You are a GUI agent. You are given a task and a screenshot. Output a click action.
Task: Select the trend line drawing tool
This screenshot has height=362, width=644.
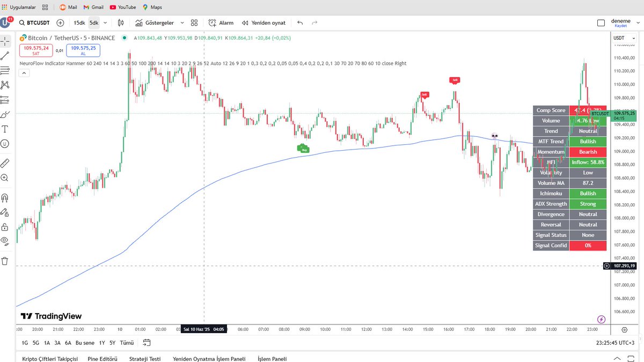5,56
